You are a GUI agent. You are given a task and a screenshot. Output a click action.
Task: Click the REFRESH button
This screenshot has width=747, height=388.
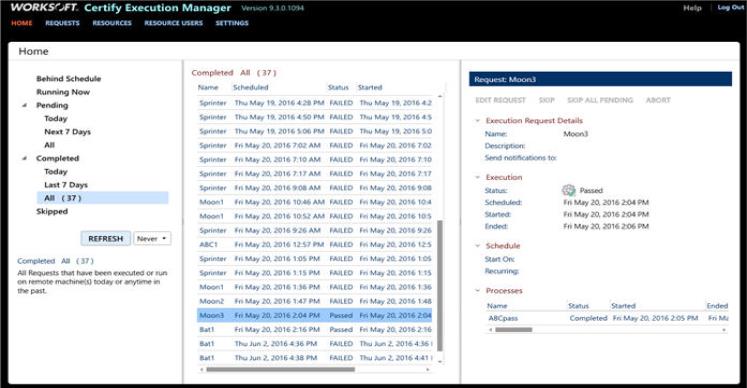[x=106, y=238]
